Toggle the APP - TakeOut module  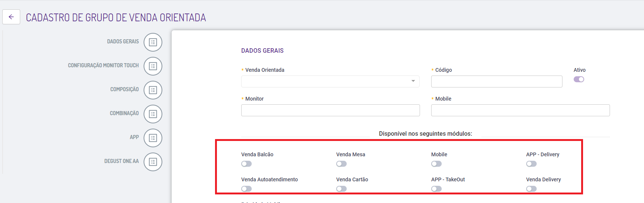coord(436,189)
